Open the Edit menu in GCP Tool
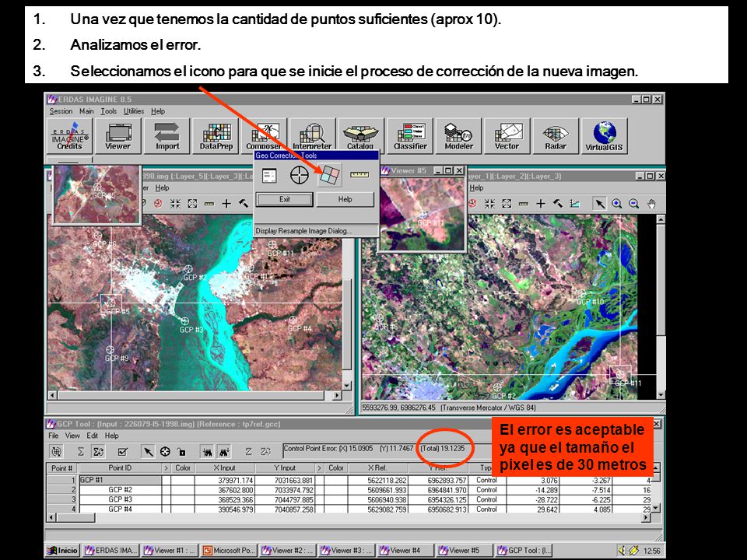The height and width of the screenshot is (560, 747). pos(92,436)
